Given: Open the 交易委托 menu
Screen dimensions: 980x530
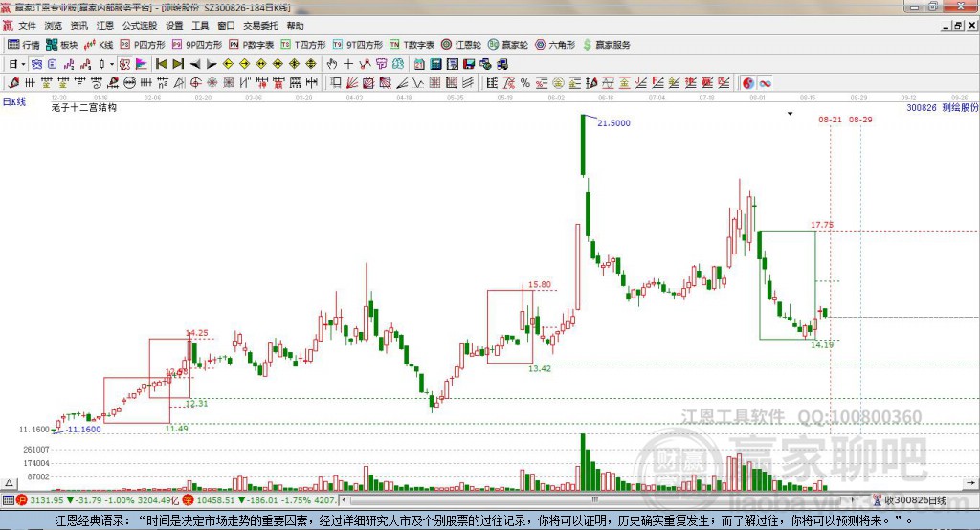Looking at the screenshot, I should [260, 26].
